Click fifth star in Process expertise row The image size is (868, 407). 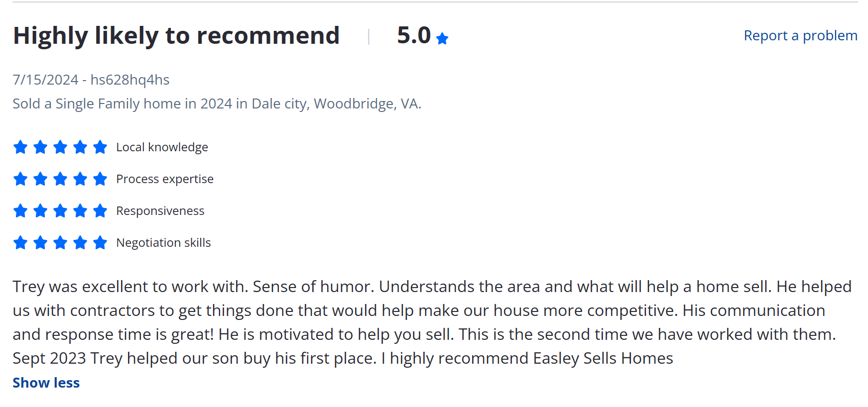[100, 179]
